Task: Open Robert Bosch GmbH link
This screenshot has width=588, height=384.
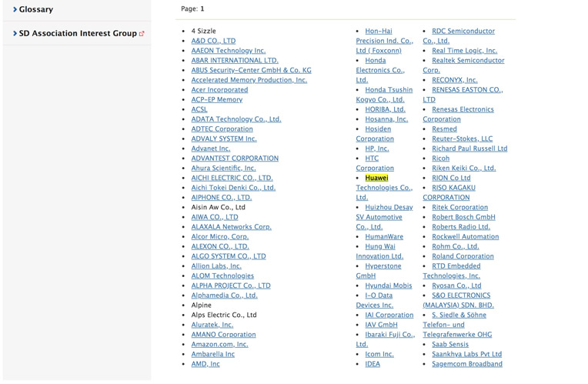Action: point(463,217)
